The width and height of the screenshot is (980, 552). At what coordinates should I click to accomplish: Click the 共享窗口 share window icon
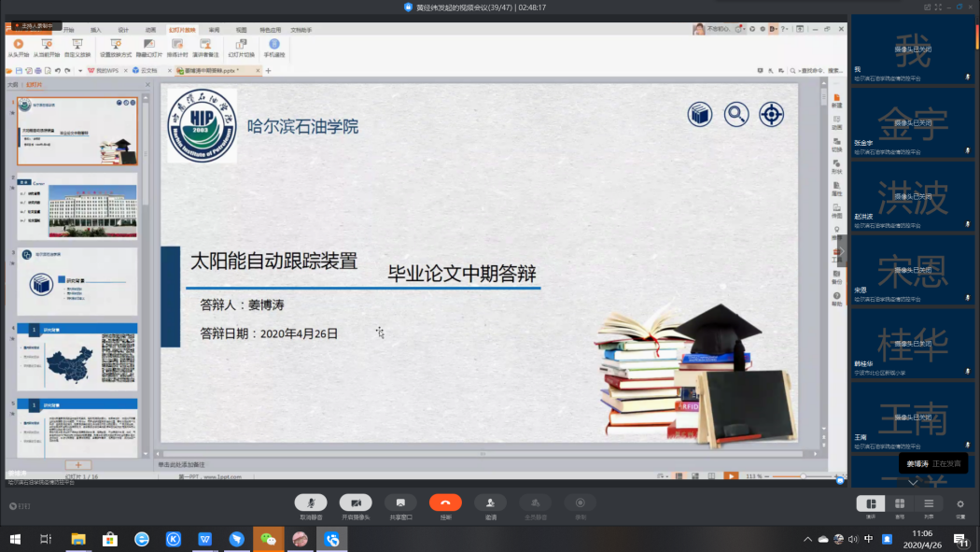(x=400, y=502)
